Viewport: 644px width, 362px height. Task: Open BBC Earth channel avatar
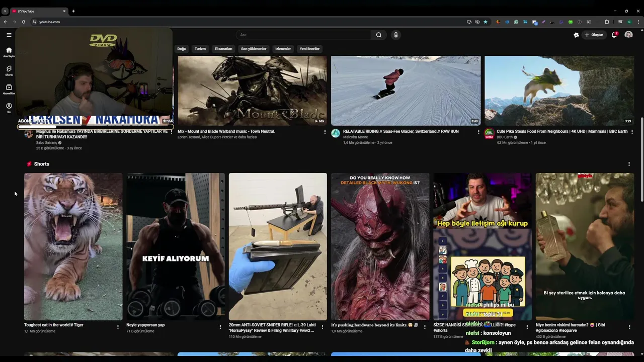[x=489, y=133]
